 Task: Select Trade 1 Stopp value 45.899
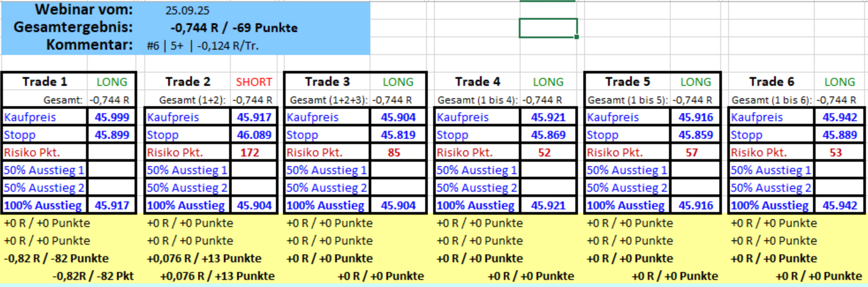111,135
